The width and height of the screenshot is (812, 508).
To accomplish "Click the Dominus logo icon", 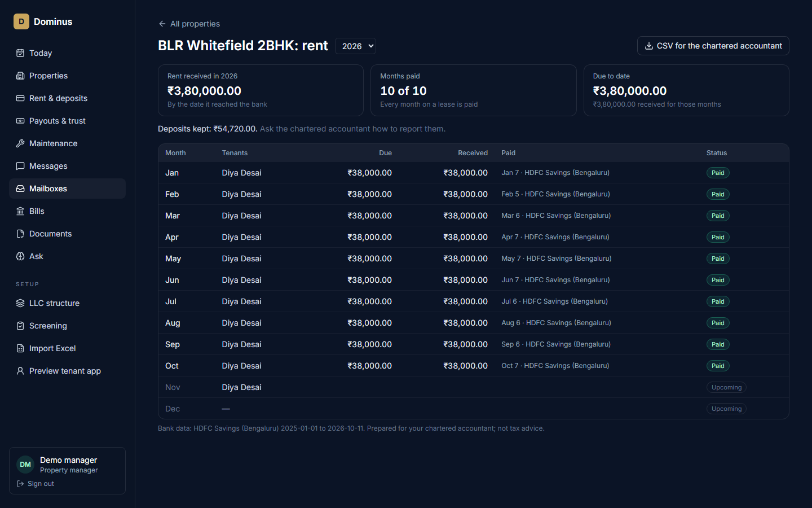I will coord(21,21).
